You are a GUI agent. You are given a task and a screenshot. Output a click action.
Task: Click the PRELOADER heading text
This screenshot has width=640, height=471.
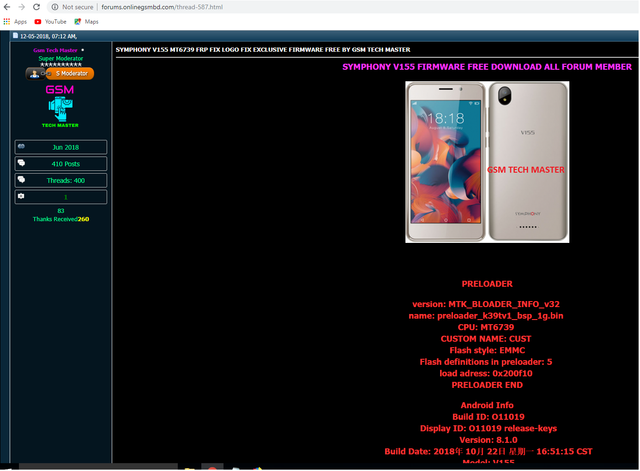[487, 284]
